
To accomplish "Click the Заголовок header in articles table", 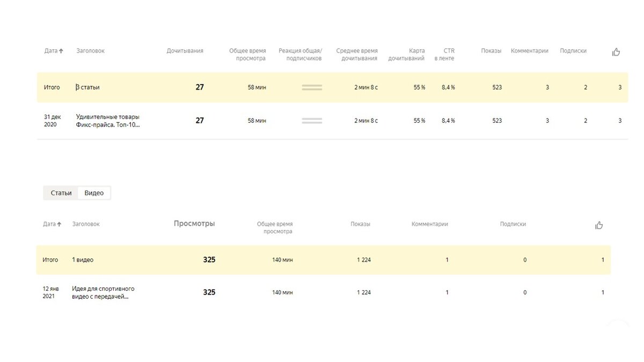I will (91, 51).
